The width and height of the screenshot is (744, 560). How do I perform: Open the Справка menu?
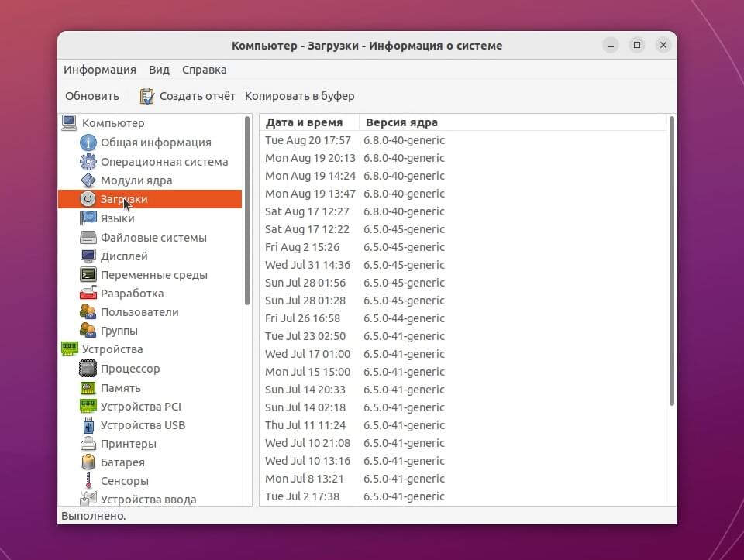pyautogui.click(x=204, y=70)
